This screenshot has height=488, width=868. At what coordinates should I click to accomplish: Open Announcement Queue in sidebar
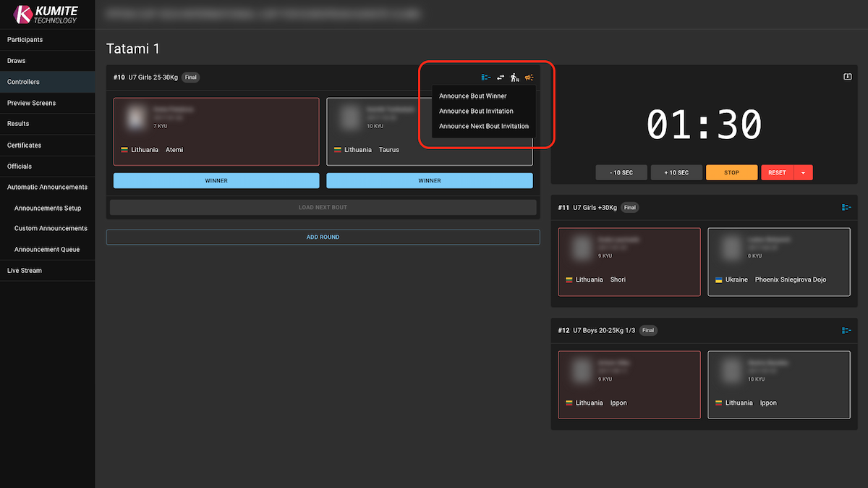pos(47,250)
